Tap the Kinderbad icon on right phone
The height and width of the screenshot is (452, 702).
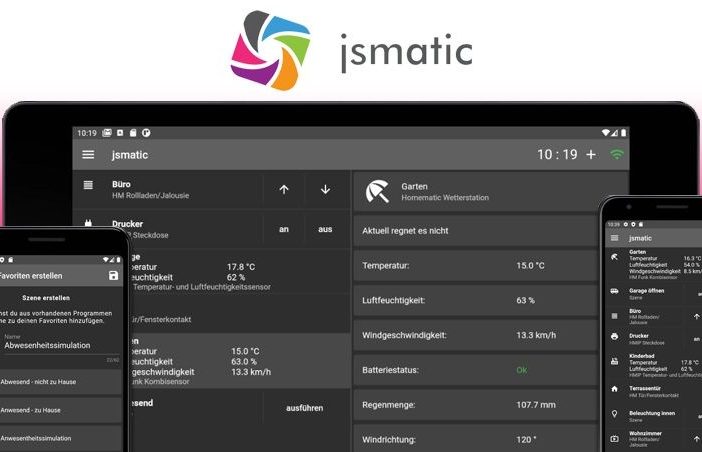click(614, 361)
